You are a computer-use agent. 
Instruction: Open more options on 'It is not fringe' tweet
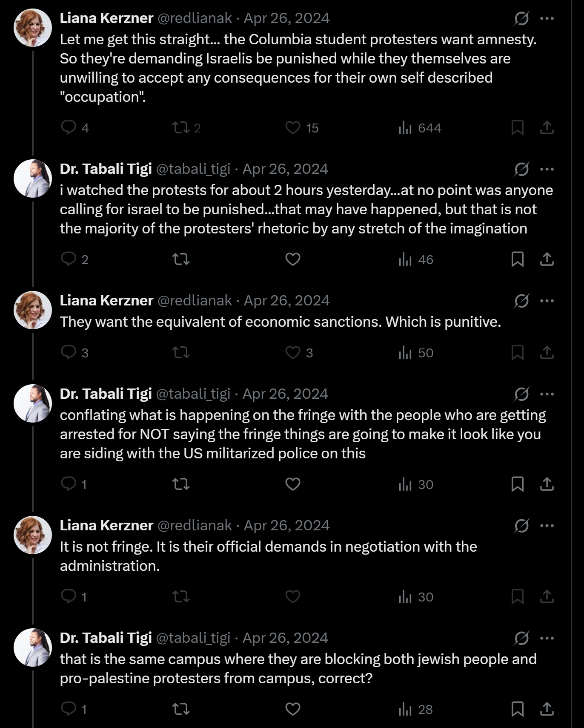547,526
